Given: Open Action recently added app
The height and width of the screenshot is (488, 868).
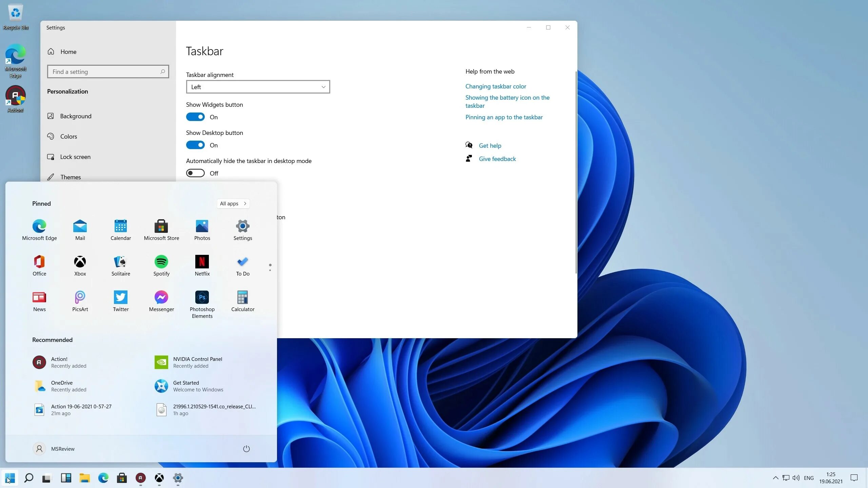Looking at the screenshot, I should point(59,362).
